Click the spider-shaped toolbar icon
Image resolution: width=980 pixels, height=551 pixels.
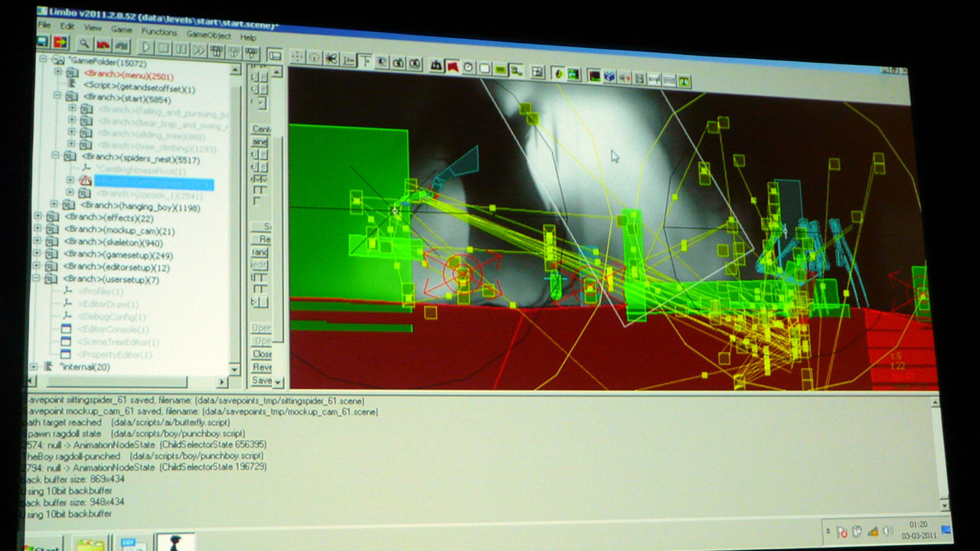pyautogui.click(x=331, y=58)
